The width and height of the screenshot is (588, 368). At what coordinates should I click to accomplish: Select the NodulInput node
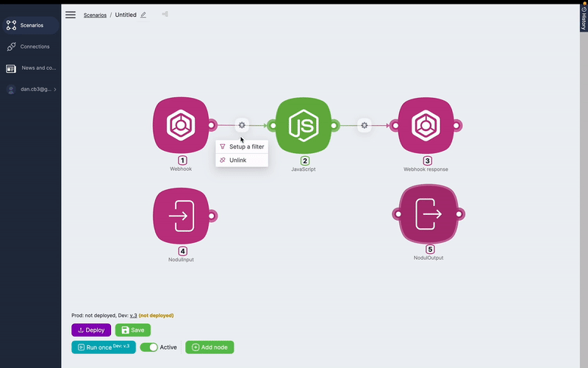pyautogui.click(x=181, y=216)
